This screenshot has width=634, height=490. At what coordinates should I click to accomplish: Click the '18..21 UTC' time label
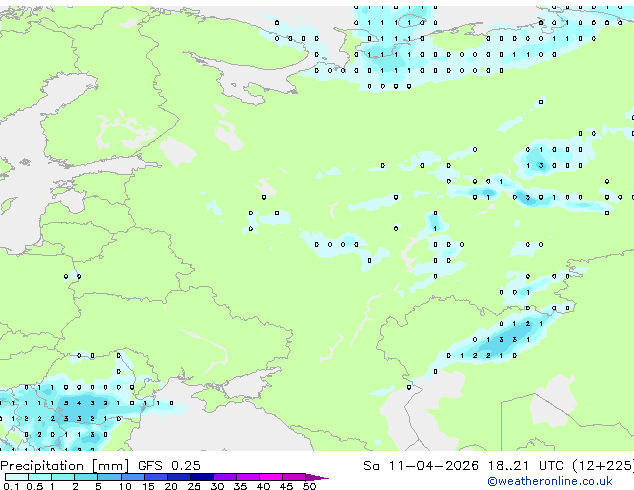[525, 466]
